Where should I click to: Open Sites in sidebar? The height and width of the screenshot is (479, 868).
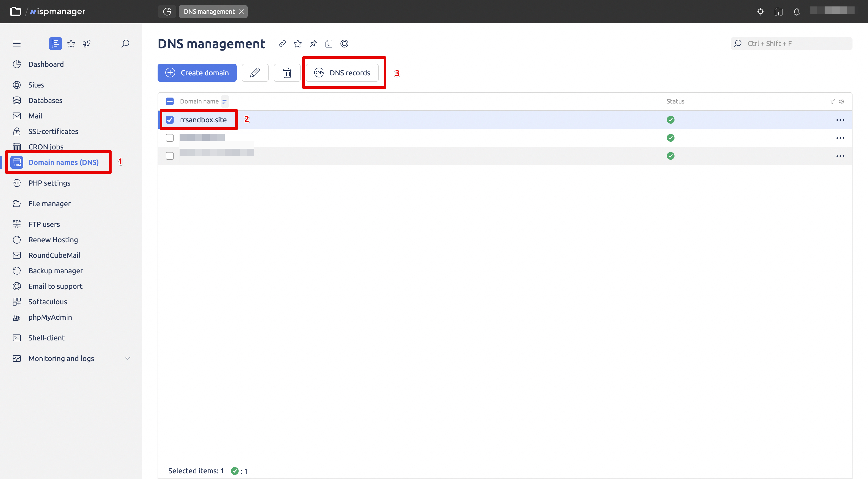(36, 85)
